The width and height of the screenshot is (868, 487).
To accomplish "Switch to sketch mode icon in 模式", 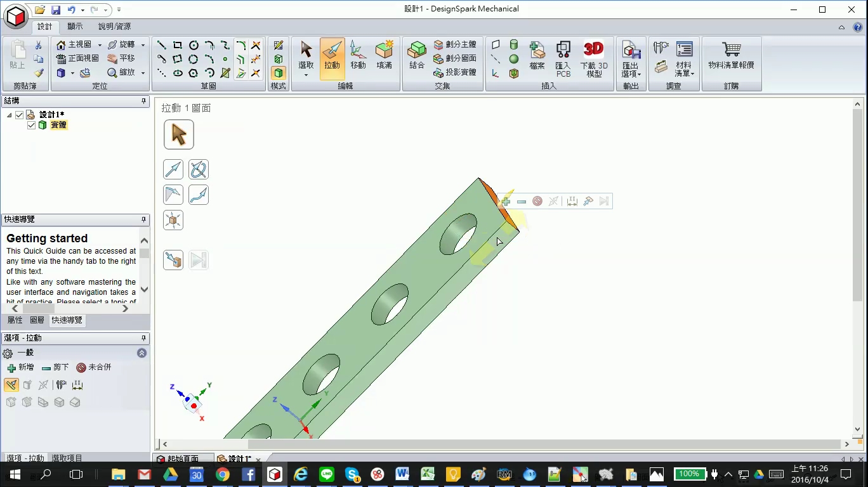I will 278,45.
